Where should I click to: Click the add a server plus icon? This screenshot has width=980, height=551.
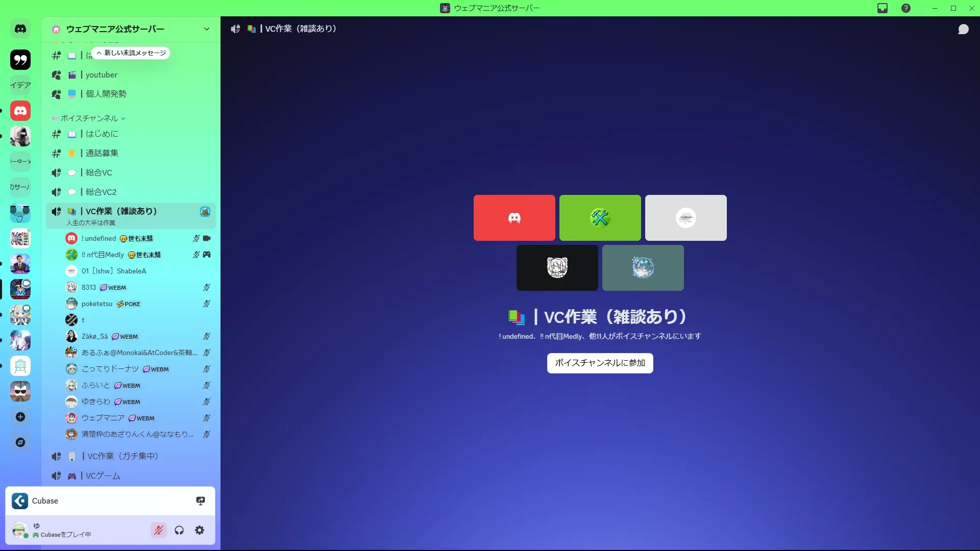20,417
